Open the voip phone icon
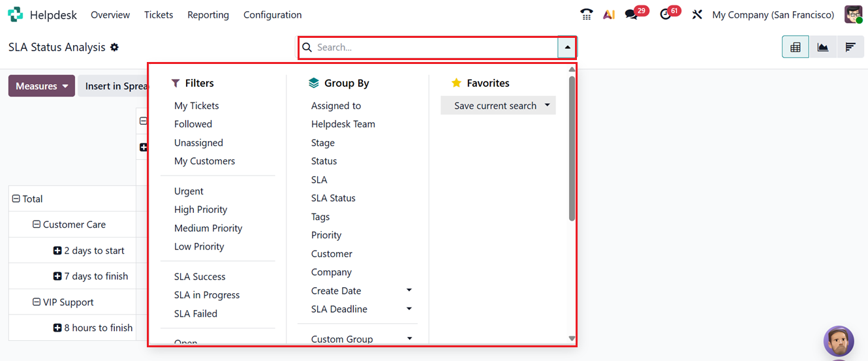 click(x=586, y=14)
